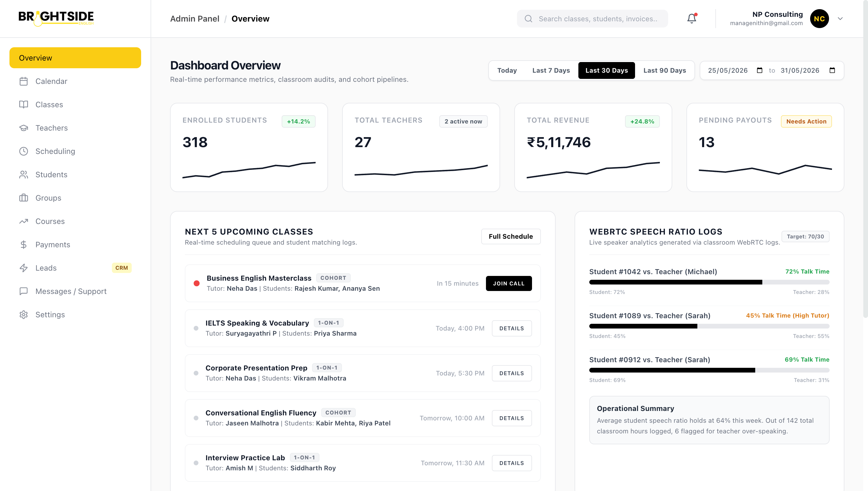Click the 45% Talk Time (High Tutor) label

point(787,316)
